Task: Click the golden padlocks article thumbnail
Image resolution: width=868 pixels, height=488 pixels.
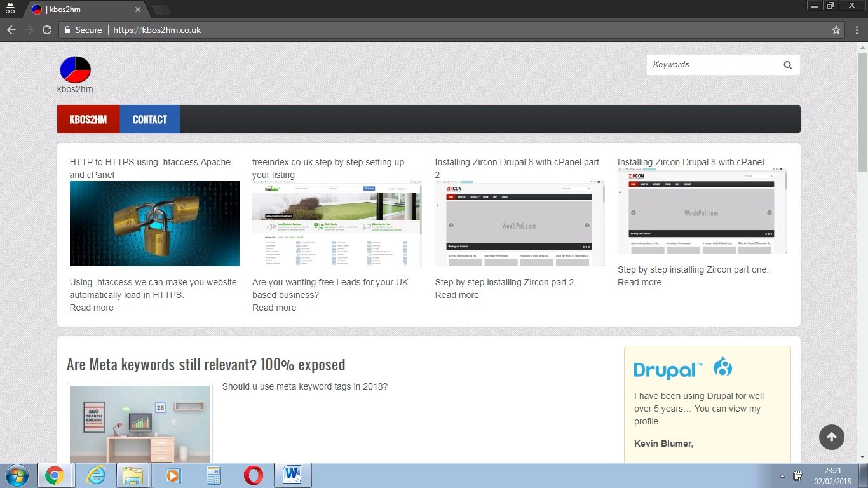Action: tap(154, 224)
